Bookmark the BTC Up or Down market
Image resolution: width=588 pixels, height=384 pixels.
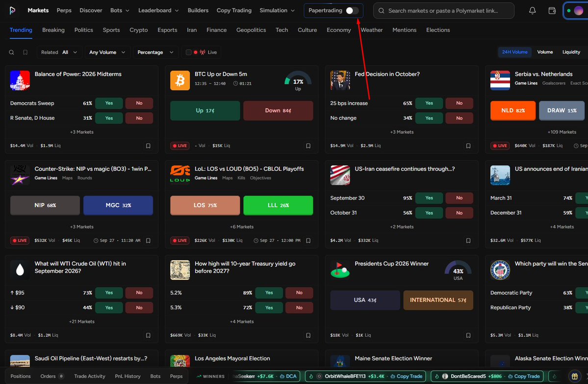(308, 146)
